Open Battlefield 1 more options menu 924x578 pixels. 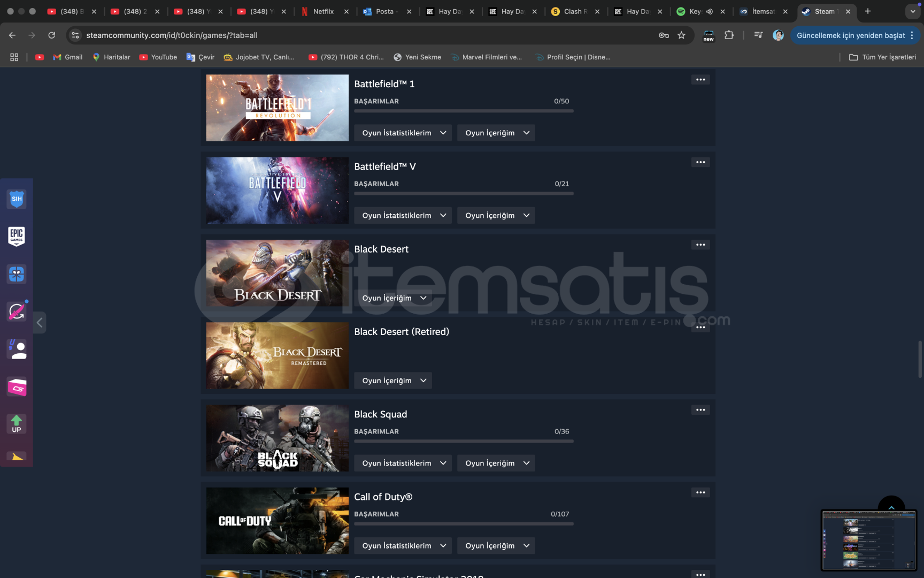click(700, 80)
